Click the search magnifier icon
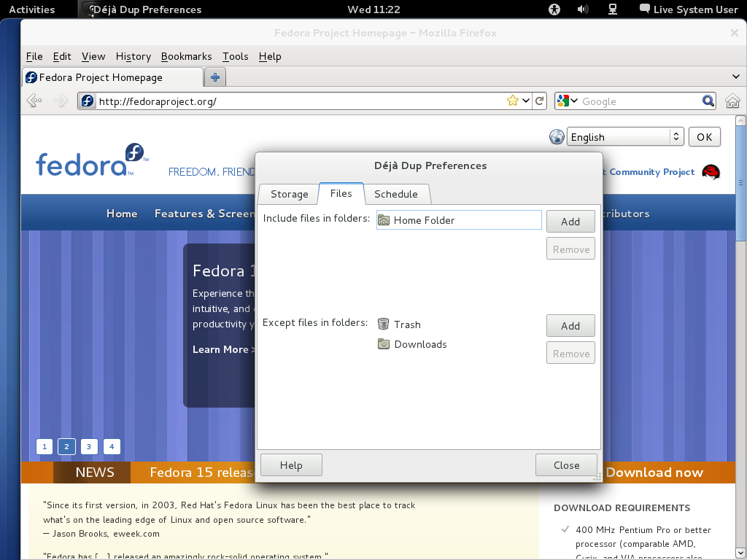Viewport: 747px width, 560px height. (708, 101)
